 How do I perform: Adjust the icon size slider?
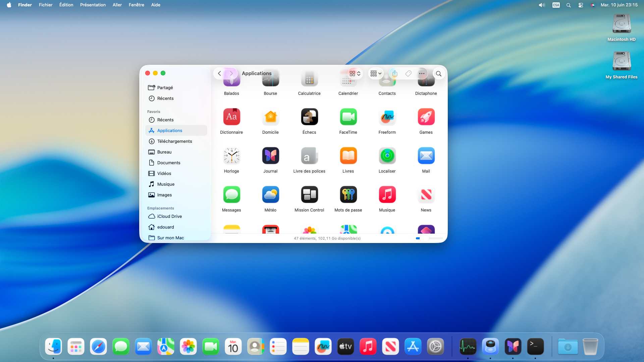tap(425, 238)
